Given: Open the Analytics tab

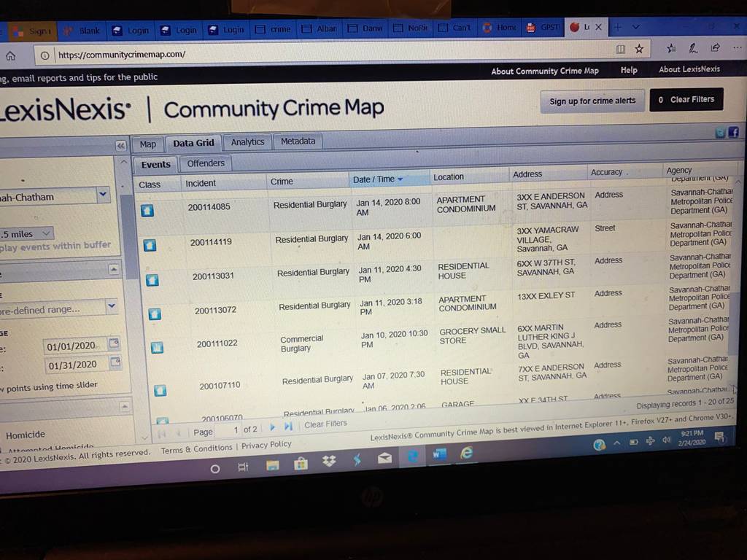Looking at the screenshot, I should point(248,142).
